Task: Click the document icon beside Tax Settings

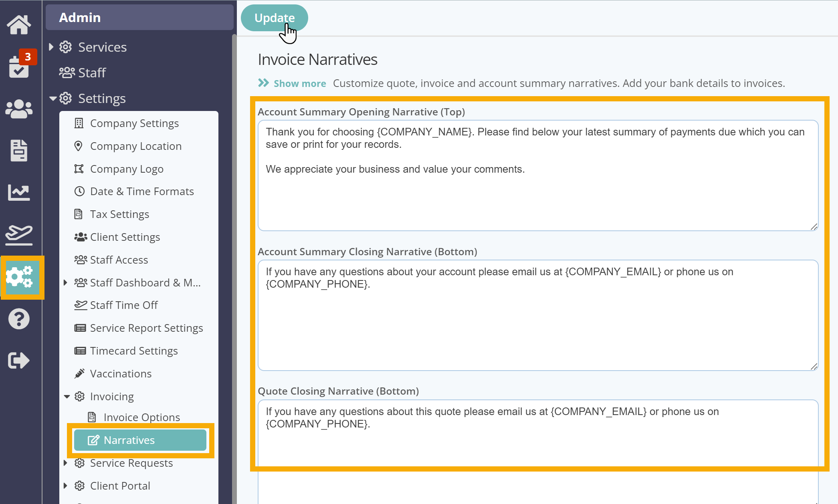Action: pos(79,214)
